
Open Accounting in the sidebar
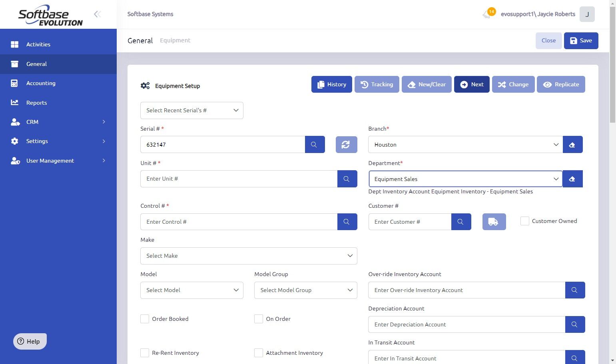tap(58, 83)
